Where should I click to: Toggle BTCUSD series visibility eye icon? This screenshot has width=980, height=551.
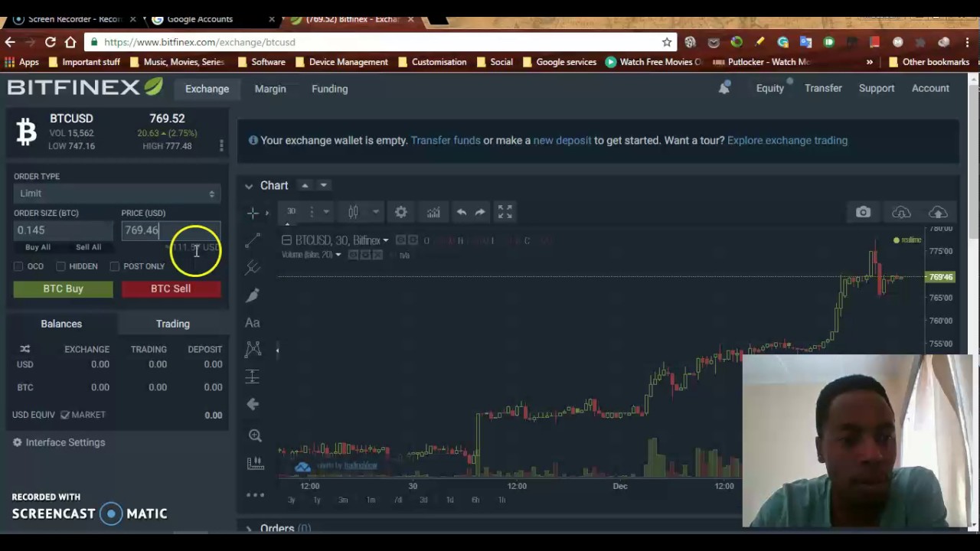pos(400,240)
